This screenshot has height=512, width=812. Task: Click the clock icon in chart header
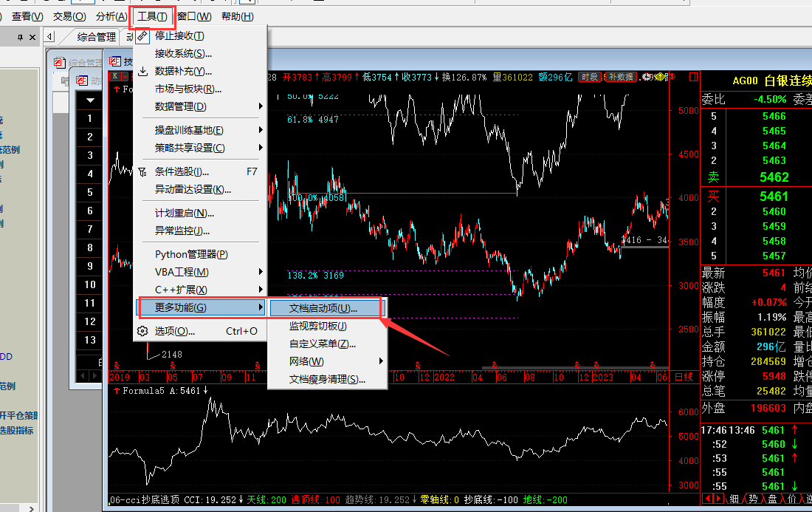pyautogui.click(x=647, y=77)
